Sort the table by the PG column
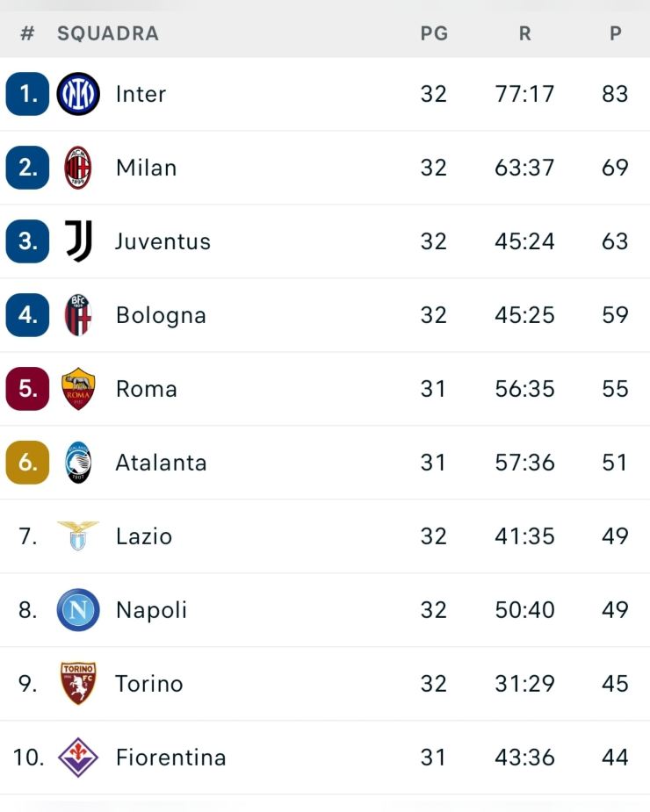The height and width of the screenshot is (812, 650). [433, 33]
